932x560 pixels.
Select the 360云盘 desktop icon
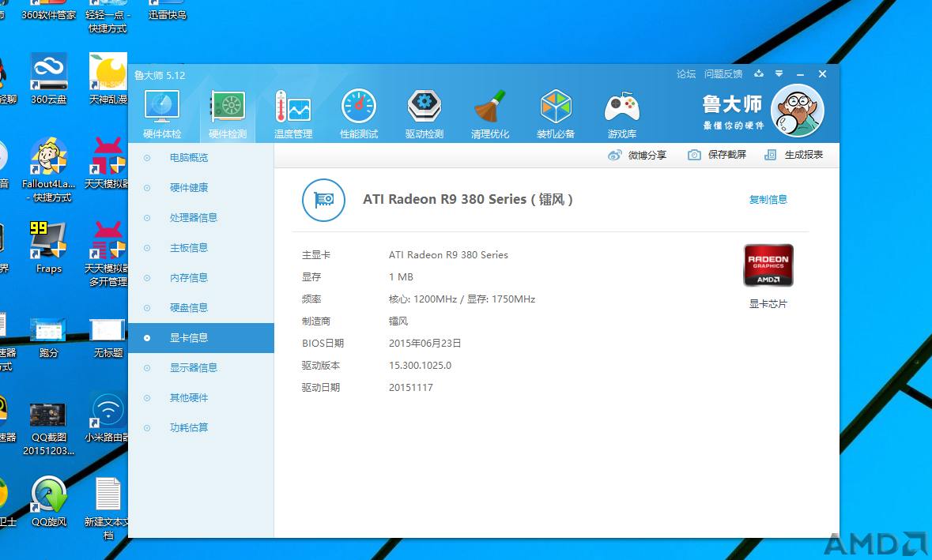(49, 78)
